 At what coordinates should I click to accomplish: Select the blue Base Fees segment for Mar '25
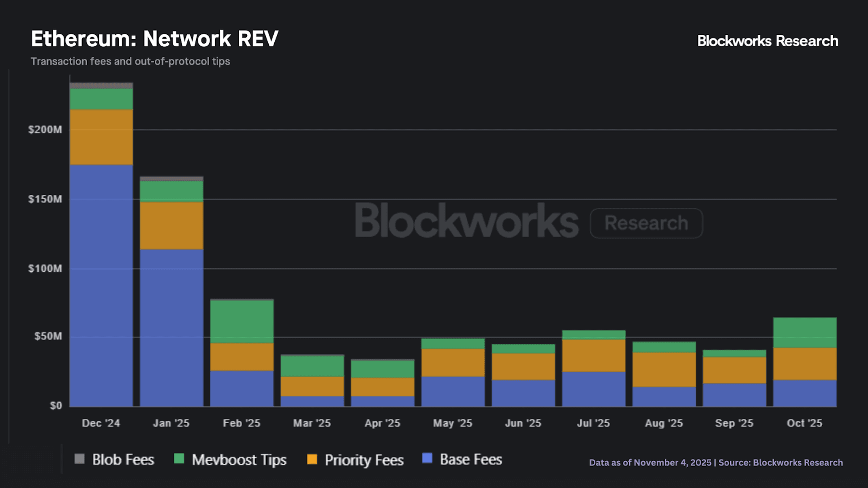(312, 401)
